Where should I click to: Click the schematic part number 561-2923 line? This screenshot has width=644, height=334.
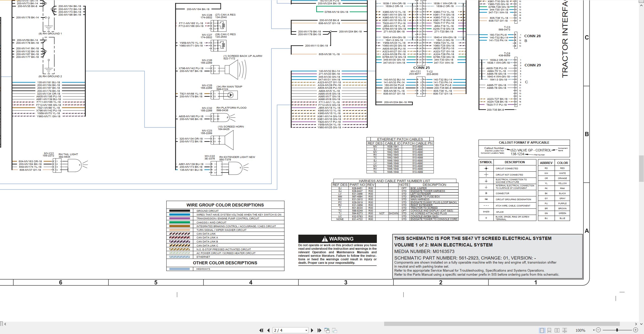[x=465, y=258]
